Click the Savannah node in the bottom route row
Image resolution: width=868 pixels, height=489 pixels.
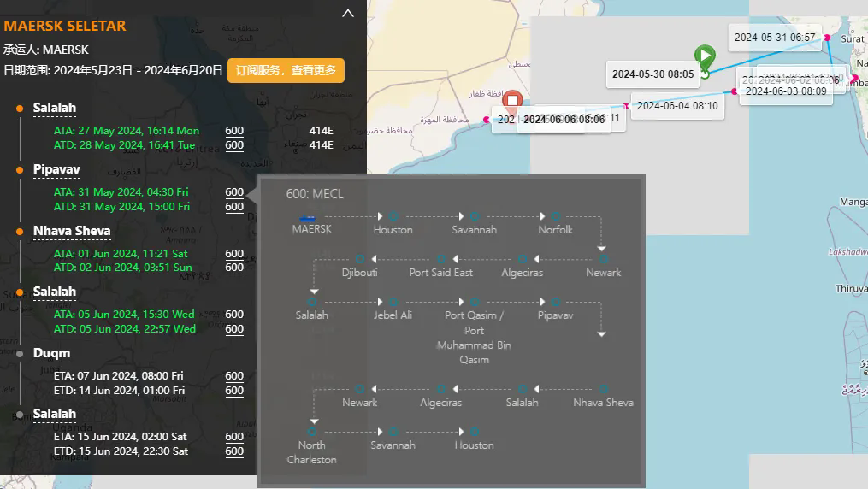click(x=393, y=432)
